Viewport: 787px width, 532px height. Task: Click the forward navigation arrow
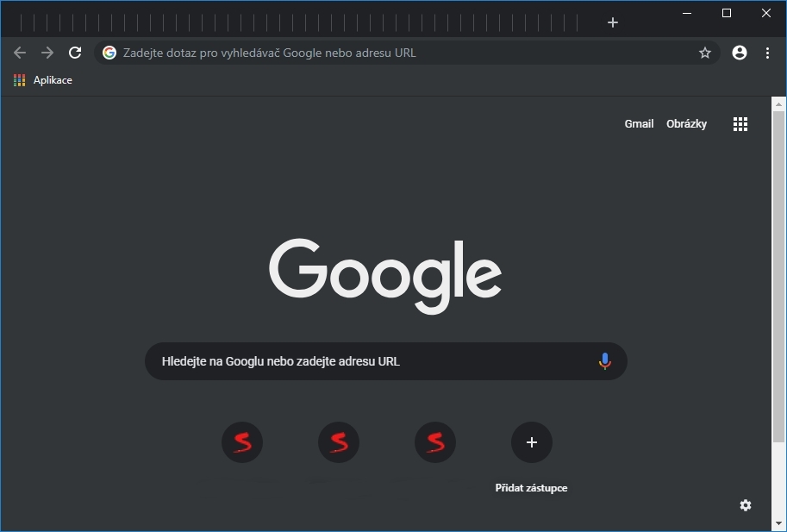47,53
